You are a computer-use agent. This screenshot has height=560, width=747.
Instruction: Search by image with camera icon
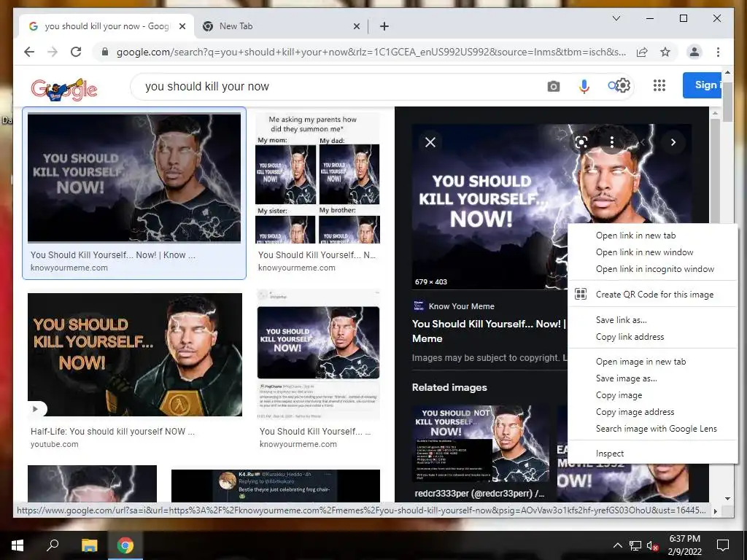(553, 86)
